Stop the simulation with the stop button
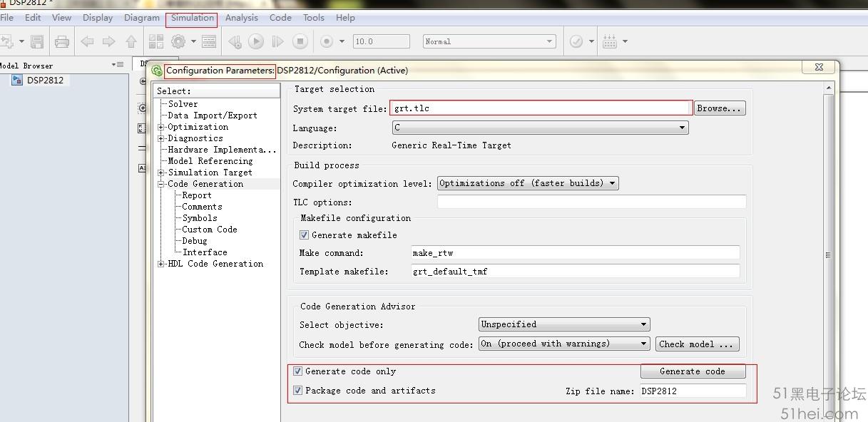Screen dimensions: 868x422 [300, 42]
